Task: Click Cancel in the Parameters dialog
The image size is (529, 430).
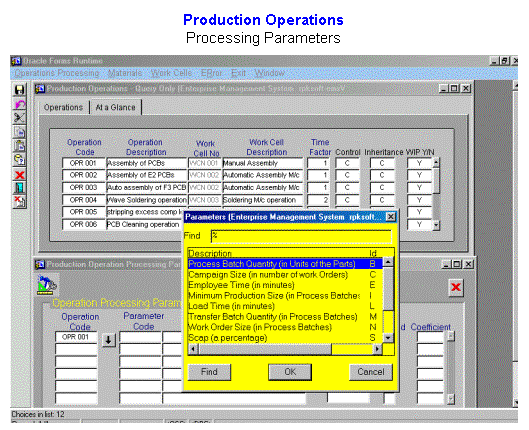Action: point(371,372)
